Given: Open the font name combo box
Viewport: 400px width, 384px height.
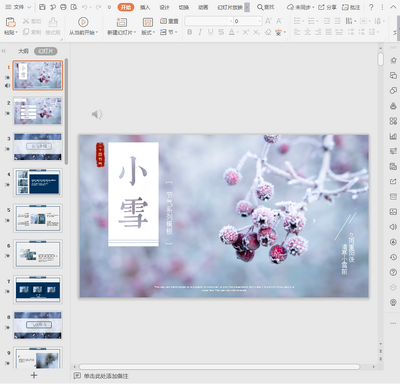Looking at the screenshot, I should tap(209, 21).
